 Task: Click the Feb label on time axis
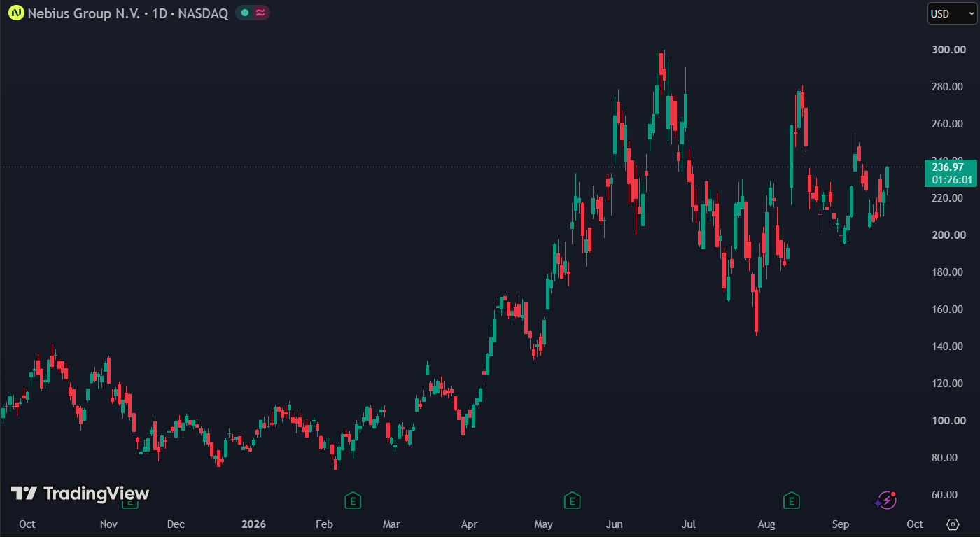pos(323,524)
